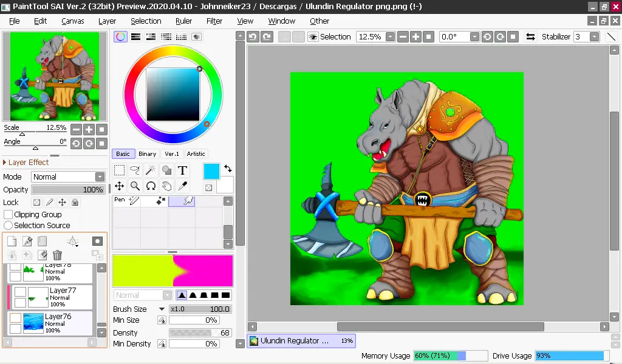Swap foreground and background colors
Image resolution: width=622 pixels, height=364 pixels.
pyautogui.click(x=228, y=168)
